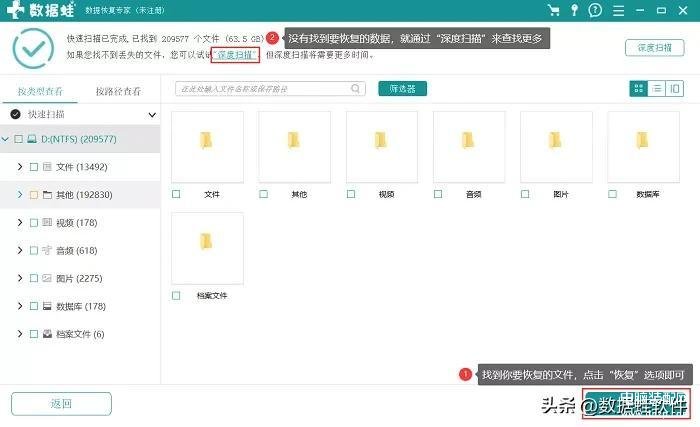Expand the 音频 (618) tree node
The image size is (700, 427).
point(20,250)
